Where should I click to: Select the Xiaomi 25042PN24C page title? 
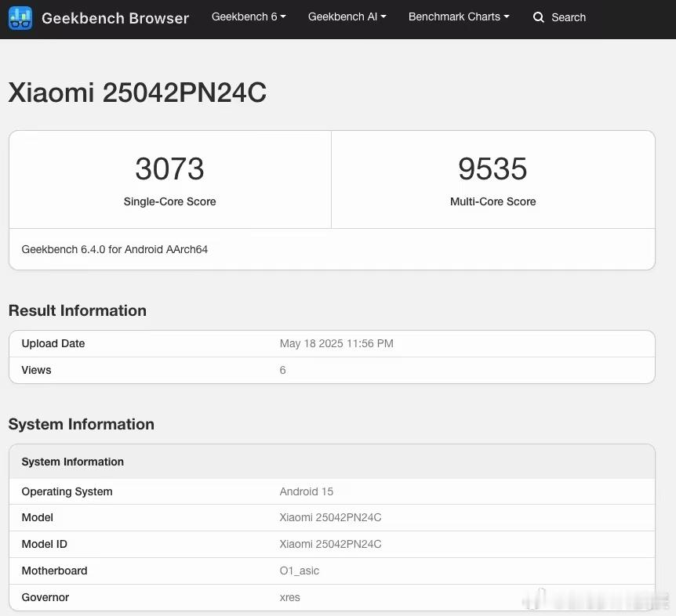(x=137, y=92)
